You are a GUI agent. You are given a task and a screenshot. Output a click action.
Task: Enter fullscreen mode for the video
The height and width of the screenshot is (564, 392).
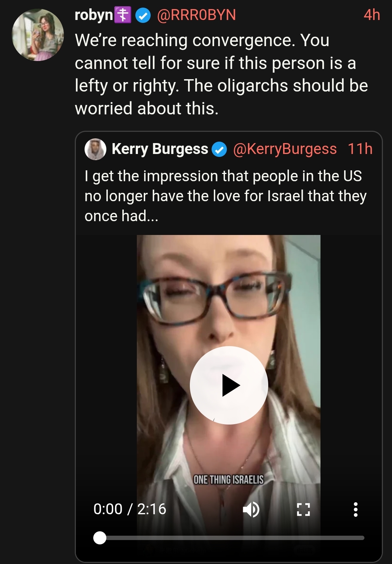(x=303, y=510)
